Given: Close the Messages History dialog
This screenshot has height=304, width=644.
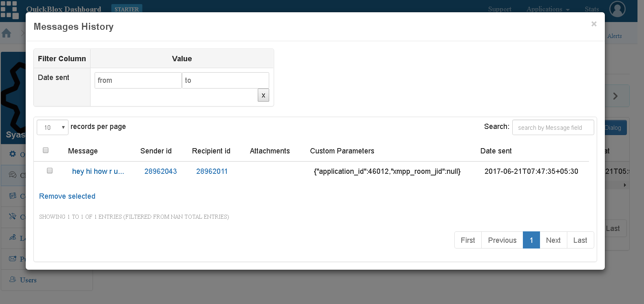Looking at the screenshot, I should [x=594, y=24].
